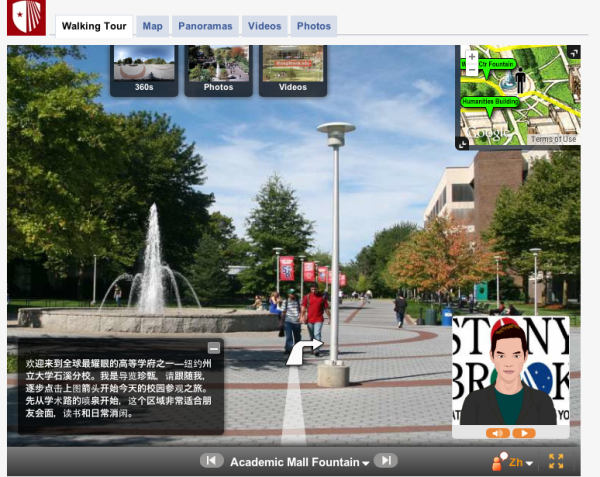Screen dimensions: 600x477
Task: Expand the mini map with the bottom-left corner icon
Action: click(462, 144)
